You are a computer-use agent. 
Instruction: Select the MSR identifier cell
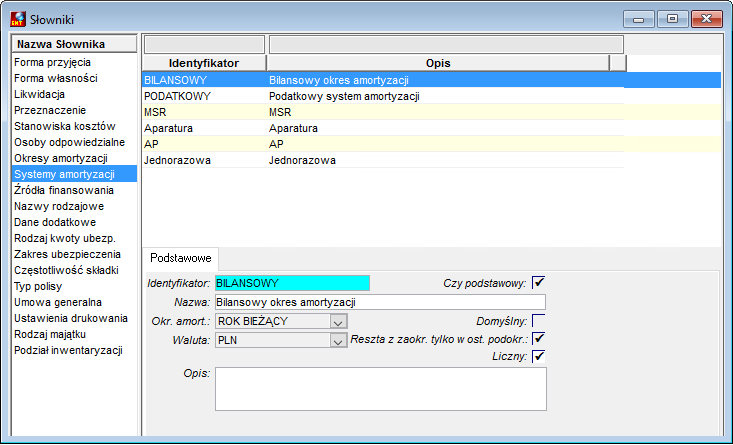(204, 112)
